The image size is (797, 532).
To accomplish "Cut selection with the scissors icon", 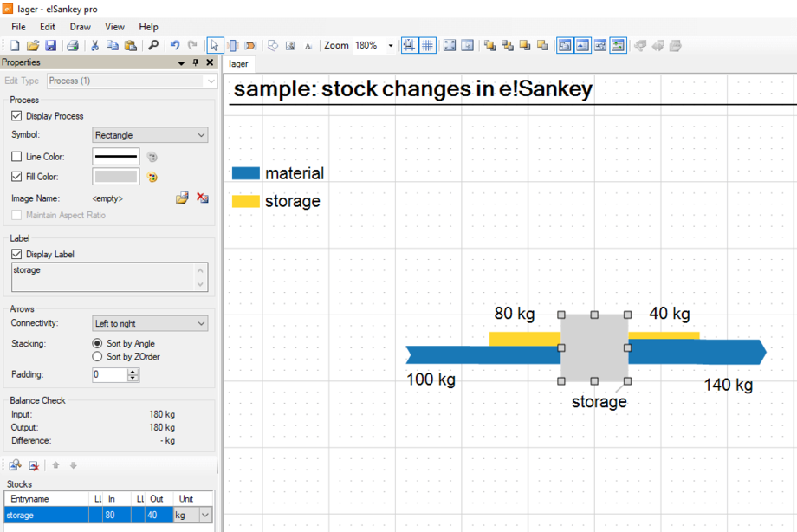I will pos(94,46).
